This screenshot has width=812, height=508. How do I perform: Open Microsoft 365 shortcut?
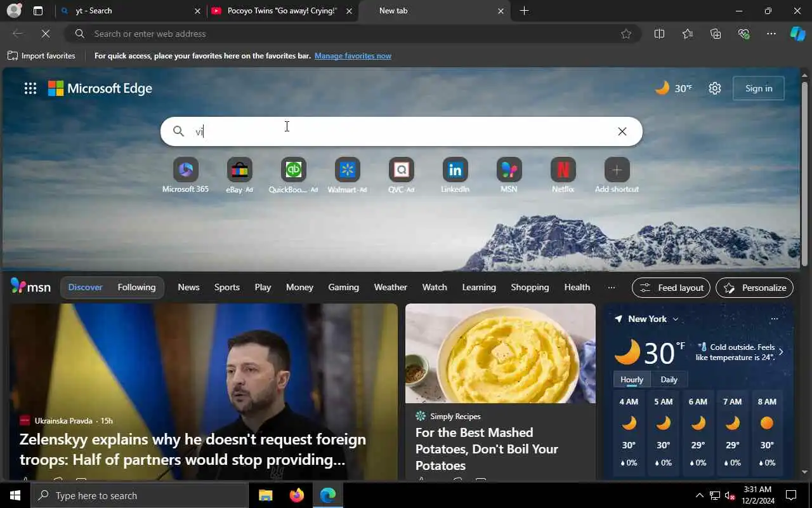[x=185, y=175]
